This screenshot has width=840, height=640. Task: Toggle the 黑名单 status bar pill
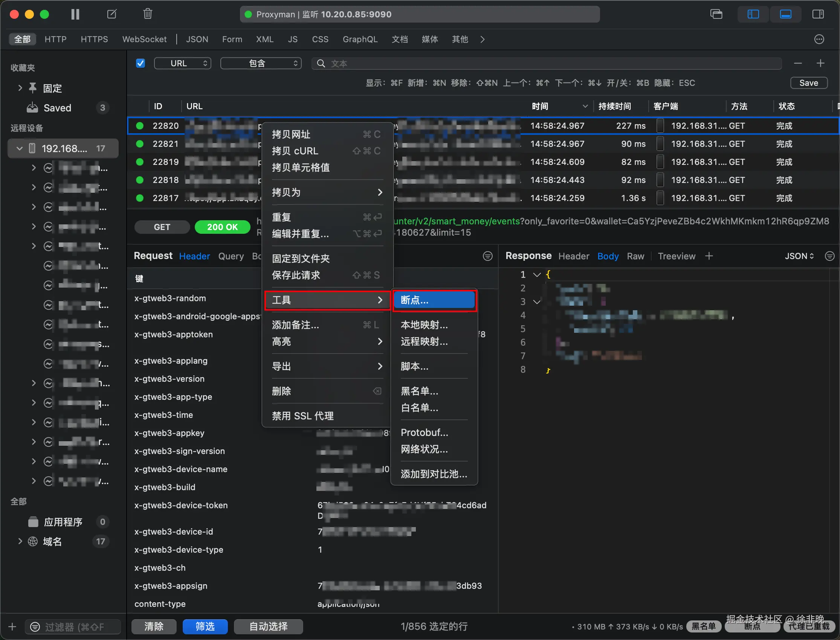[703, 626]
